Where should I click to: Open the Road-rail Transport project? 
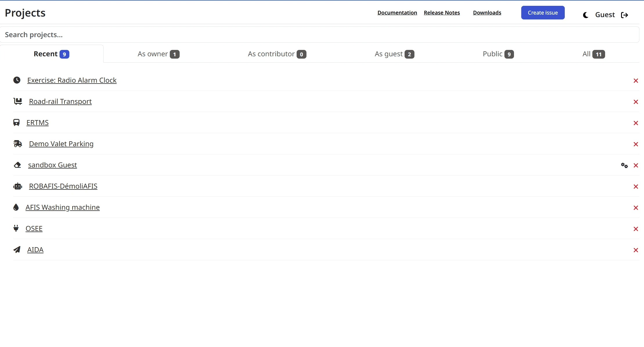[60, 102]
